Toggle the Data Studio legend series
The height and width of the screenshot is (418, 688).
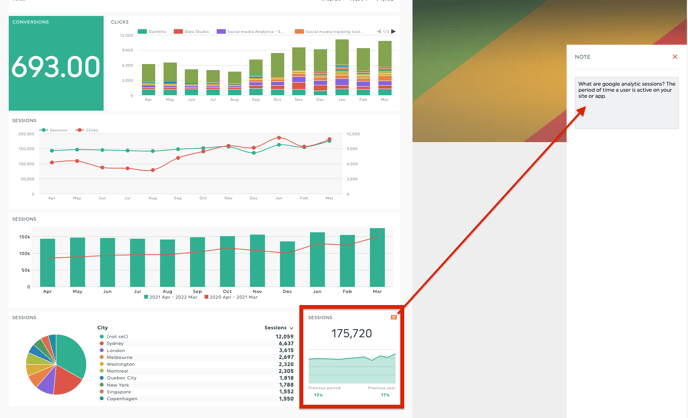tap(191, 32)
